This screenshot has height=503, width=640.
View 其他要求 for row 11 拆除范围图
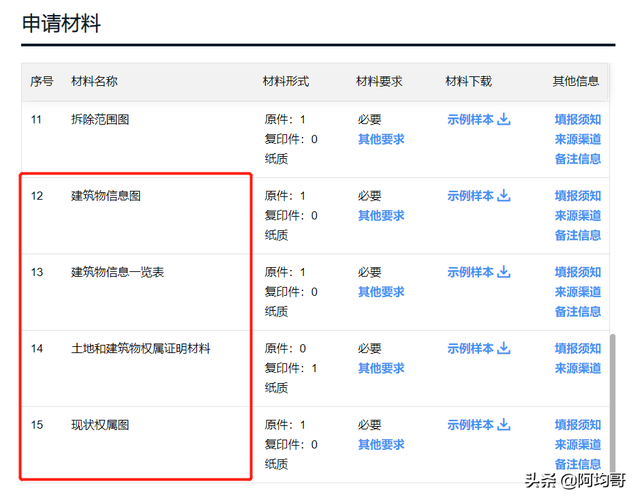[x=381, y=139]
